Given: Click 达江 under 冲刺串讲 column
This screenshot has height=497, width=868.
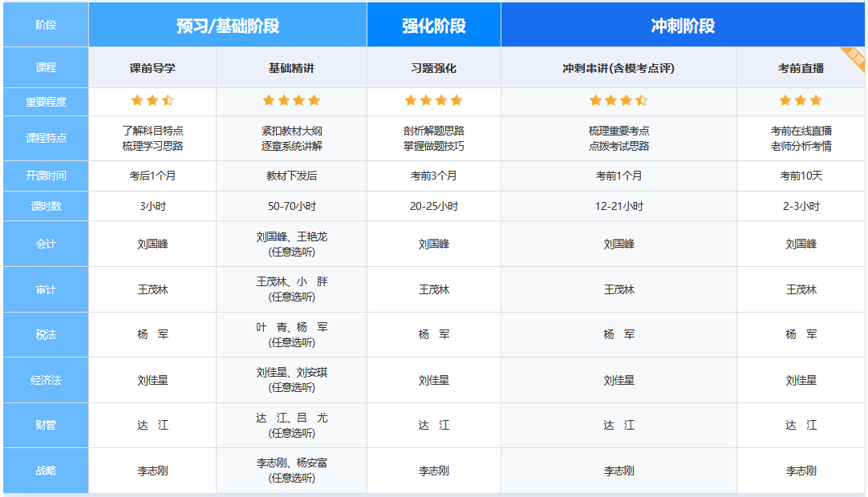Looking at the screenshot, I should (619, 425).
